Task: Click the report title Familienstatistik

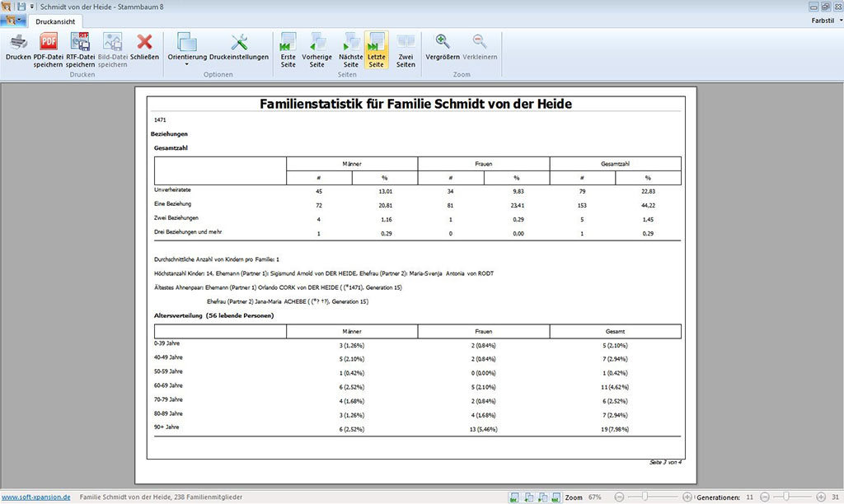Action: coord(415,104)
